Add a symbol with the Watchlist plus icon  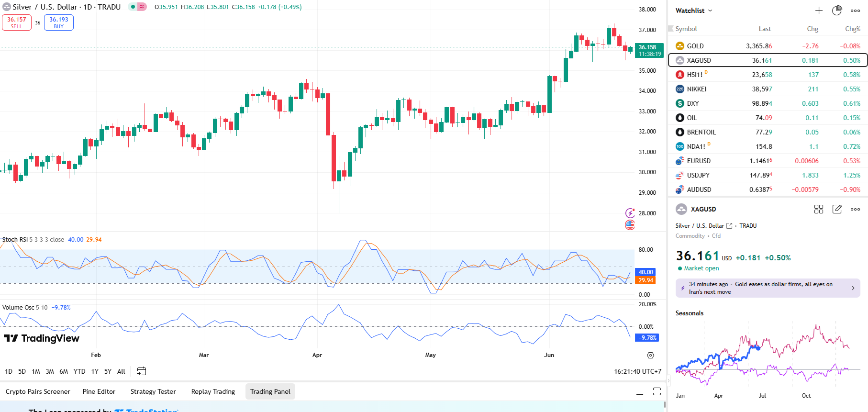pos(819,11)
